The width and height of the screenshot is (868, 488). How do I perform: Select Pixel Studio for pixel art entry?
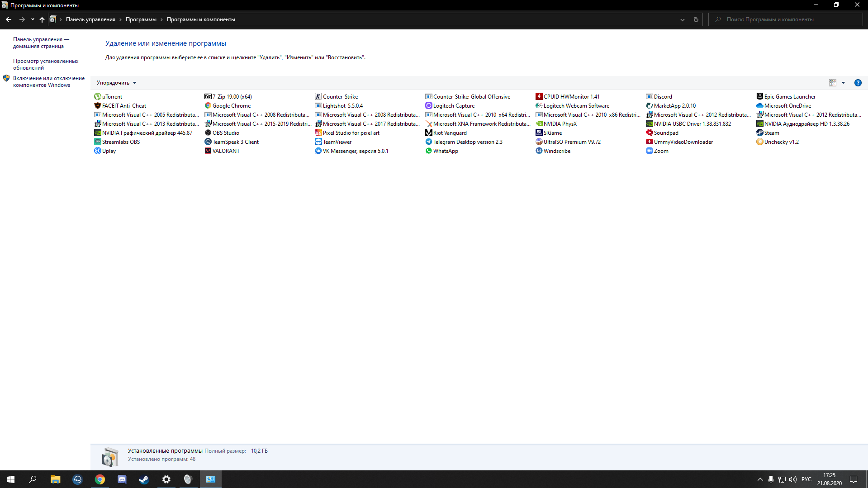(x=347, y=133)
